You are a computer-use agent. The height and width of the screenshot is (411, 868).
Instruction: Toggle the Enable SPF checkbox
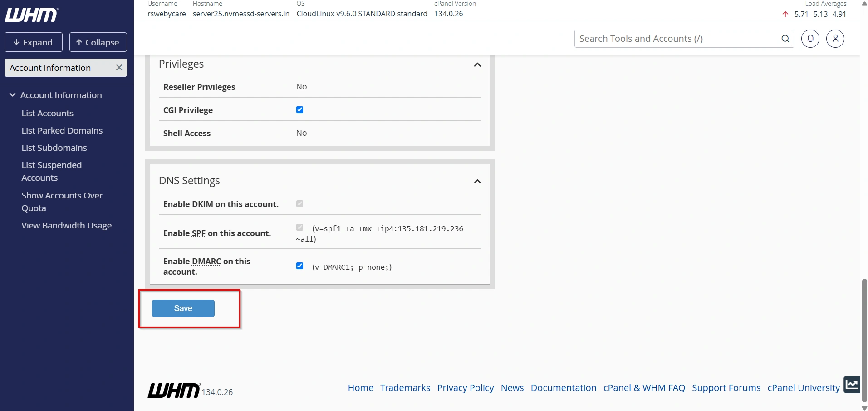[x=299, y=227]
